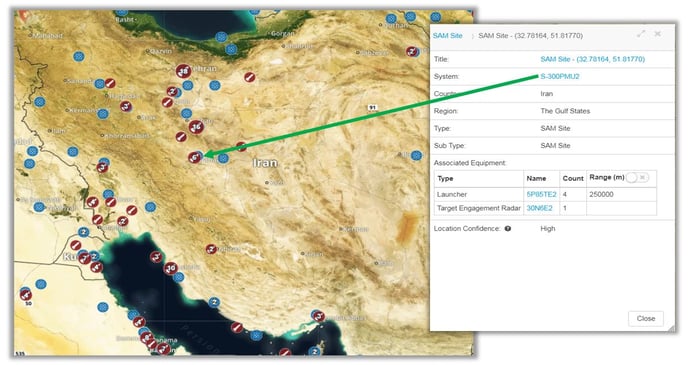The image size is (688, 365).
Task: Click the Close button
Action: tap(646, 318)
